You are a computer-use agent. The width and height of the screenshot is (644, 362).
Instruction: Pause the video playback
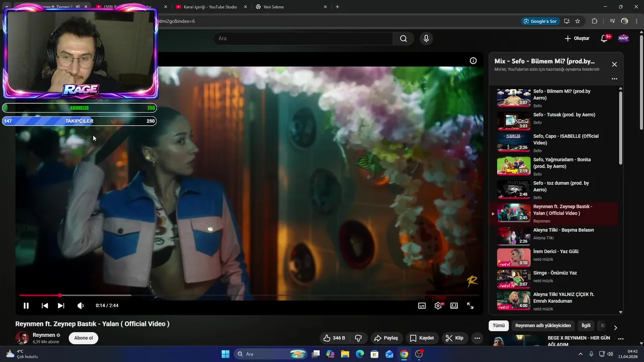(x=26, y=306)
